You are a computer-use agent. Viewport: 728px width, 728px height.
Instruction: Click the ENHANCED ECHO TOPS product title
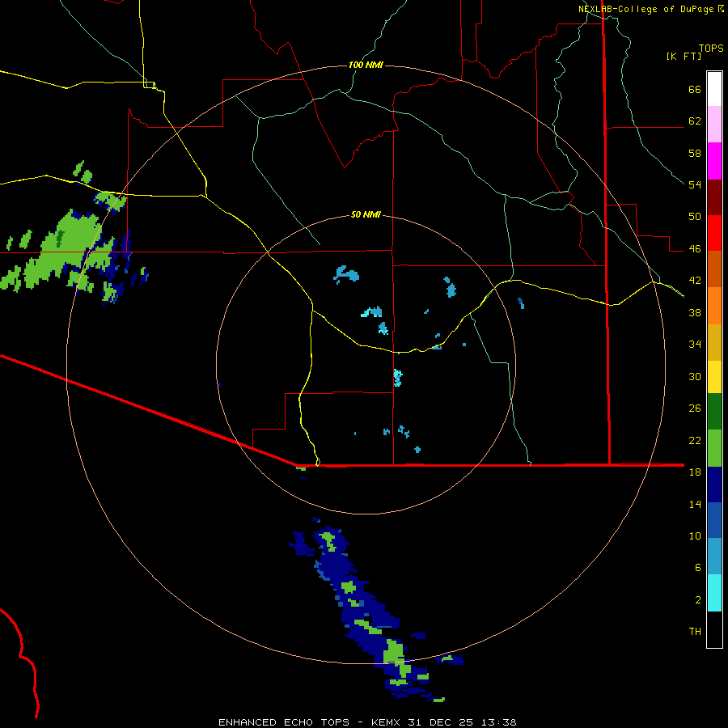tap(284, 722)
